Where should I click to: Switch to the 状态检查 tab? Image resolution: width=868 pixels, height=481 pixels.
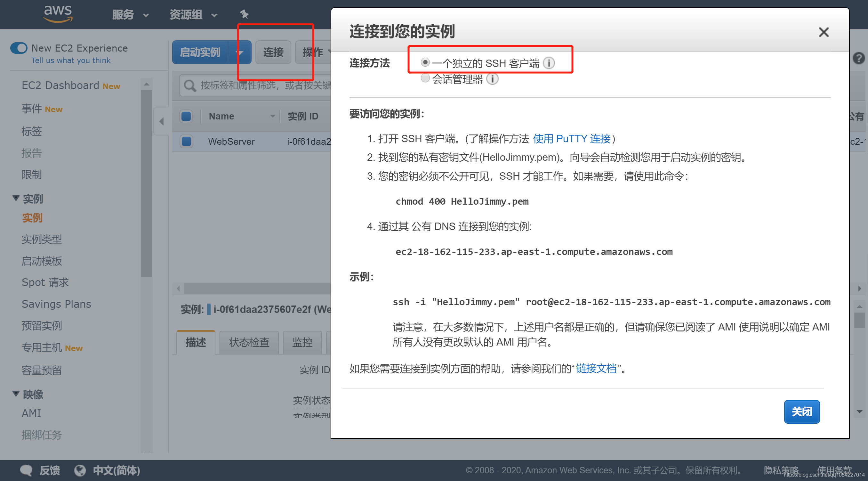[x=249, y=342]
